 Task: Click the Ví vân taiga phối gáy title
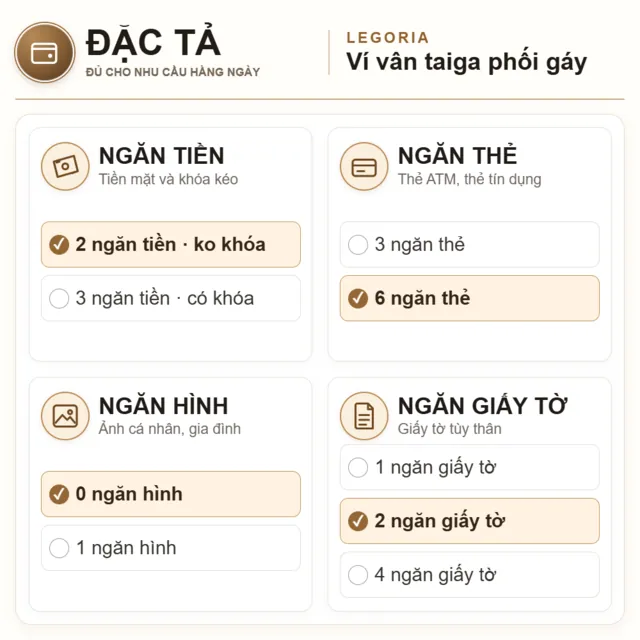[x=467, y=62]
